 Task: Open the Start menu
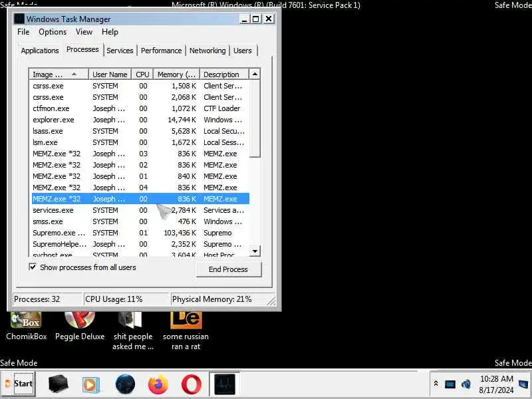click(x=19, y=384)
